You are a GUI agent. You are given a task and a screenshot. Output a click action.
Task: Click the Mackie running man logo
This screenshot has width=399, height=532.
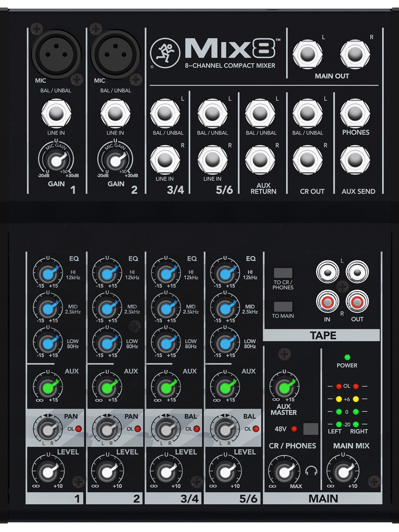coord(165,53)
